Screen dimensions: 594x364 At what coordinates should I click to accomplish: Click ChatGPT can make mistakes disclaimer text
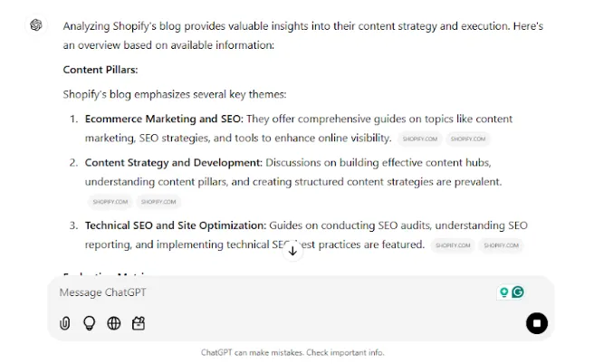[292, 352]
